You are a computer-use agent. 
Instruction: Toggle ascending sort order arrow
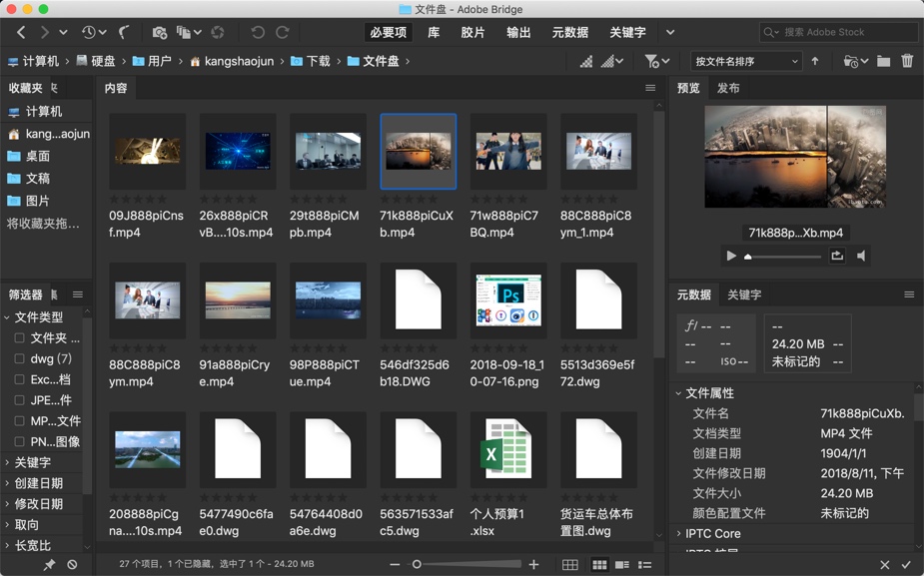click(815, 61)
